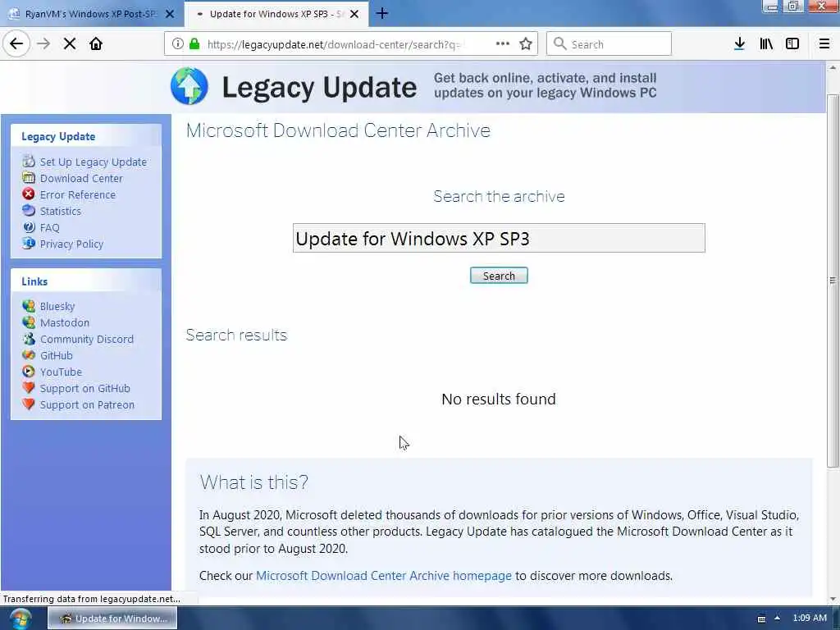This screenshot has width=840, height=630.
Task: Click the Statistics sidebar icon
Action: coord(29,211)
